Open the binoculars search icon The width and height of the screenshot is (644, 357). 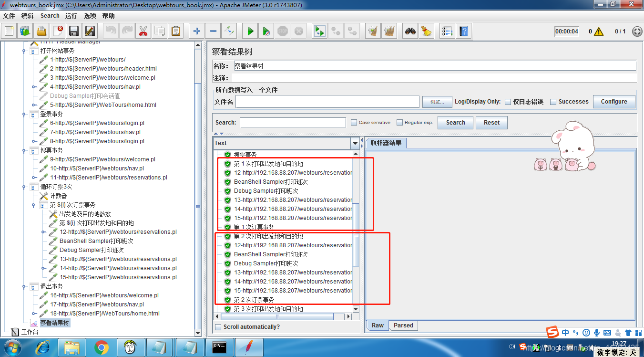410,31
